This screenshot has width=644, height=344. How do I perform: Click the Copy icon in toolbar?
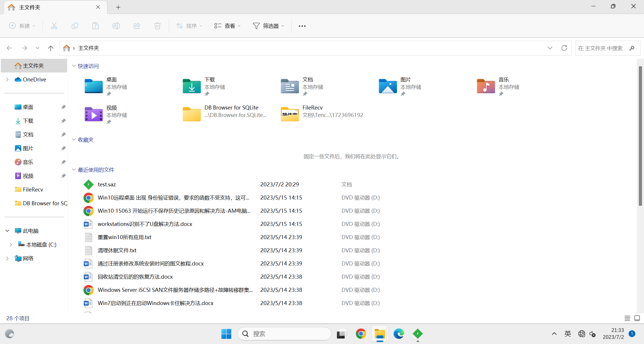point(75,26)
